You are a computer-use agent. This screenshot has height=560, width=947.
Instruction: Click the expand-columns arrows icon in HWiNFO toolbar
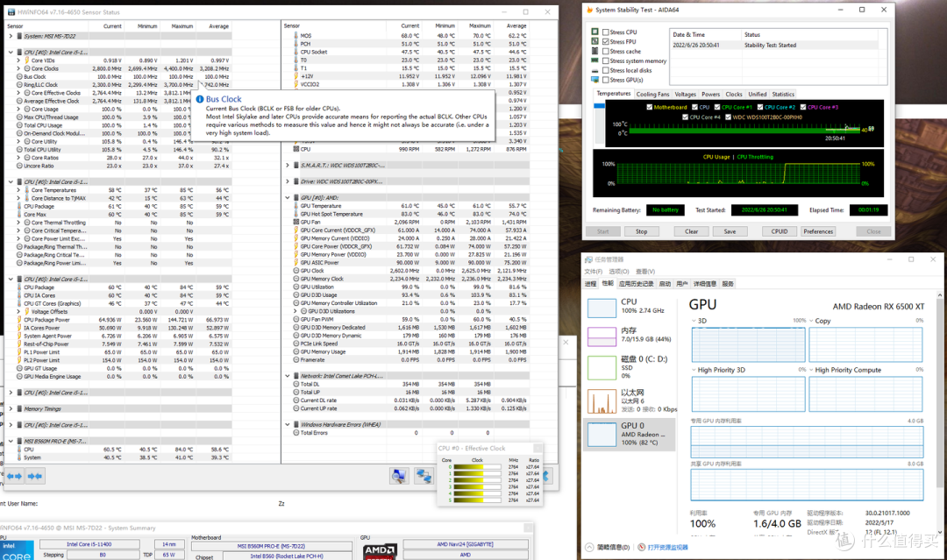[15, 476]
